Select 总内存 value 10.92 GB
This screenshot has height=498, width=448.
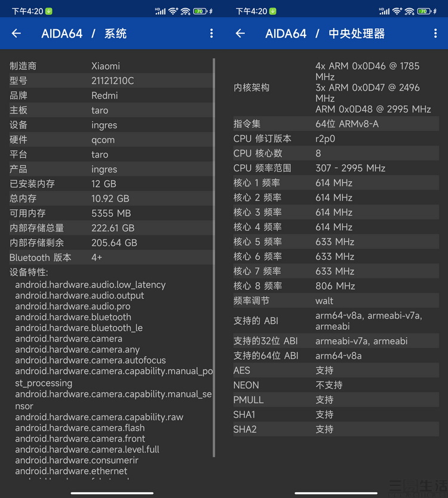coord(111,198)
